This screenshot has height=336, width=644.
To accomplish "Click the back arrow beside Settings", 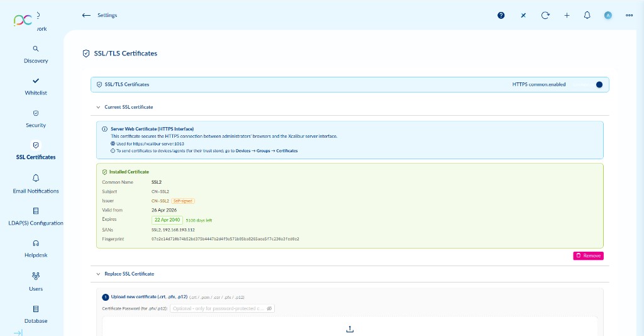I will [x=86, y=15].
